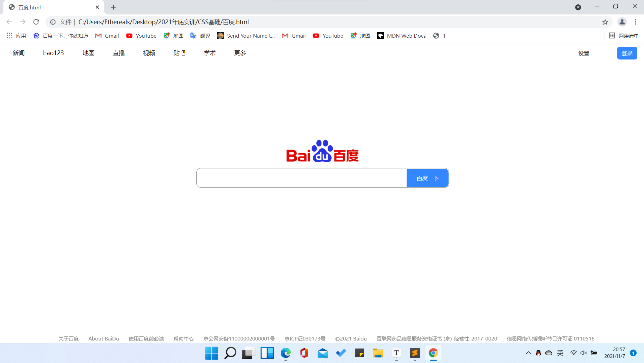Open 帮助中心 footer link
The image size is (644, 363).
pos(183,338)
